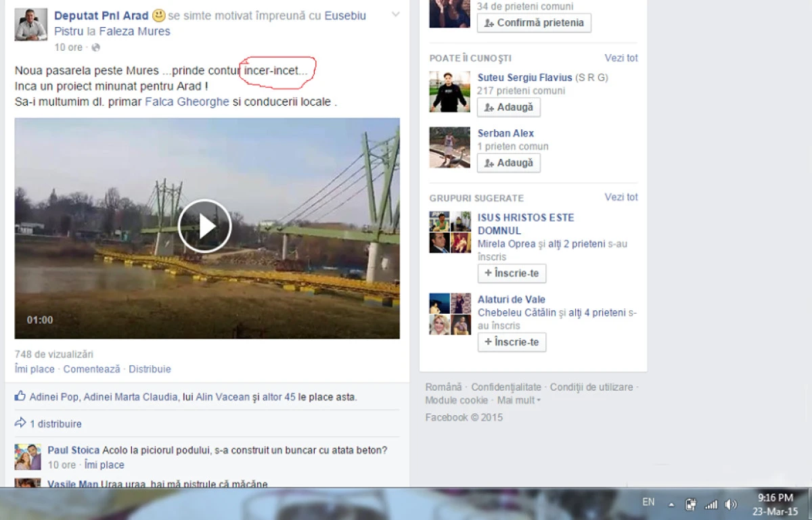Play the bridge video
Viewport: 812px width, 520px height.
click(205, 226)
